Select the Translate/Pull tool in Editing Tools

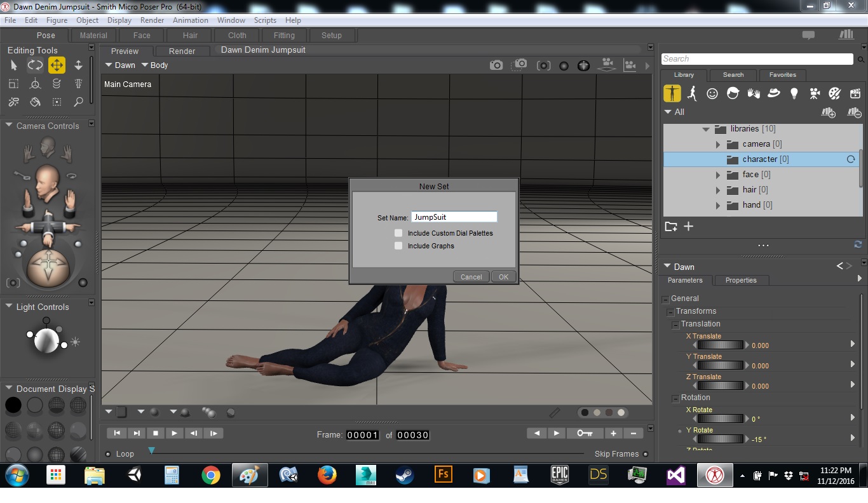click(57, 65)
